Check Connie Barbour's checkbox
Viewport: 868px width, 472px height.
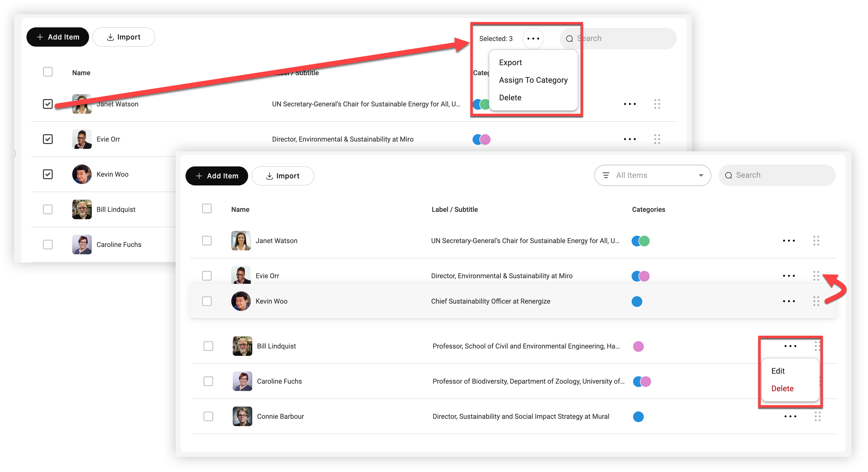coord(208,416)
